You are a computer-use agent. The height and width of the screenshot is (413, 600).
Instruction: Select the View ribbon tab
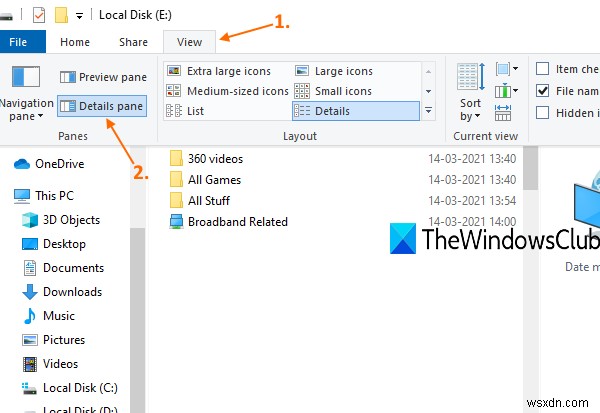pos(189,42)
